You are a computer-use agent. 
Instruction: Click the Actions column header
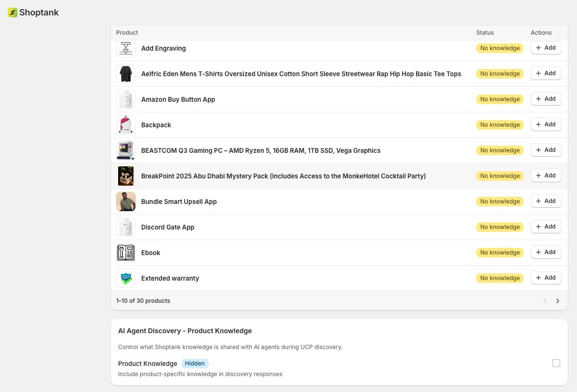click(541, 33)
